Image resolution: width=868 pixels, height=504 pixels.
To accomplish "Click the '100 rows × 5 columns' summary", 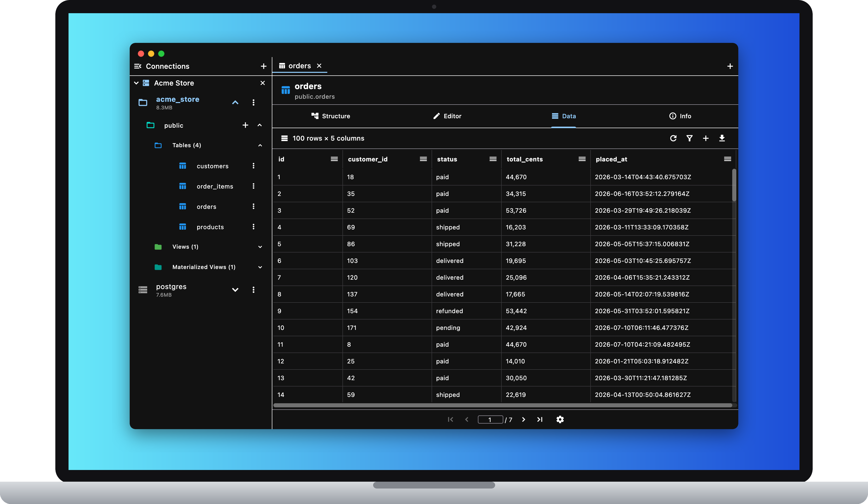I will tap(328, 138).
